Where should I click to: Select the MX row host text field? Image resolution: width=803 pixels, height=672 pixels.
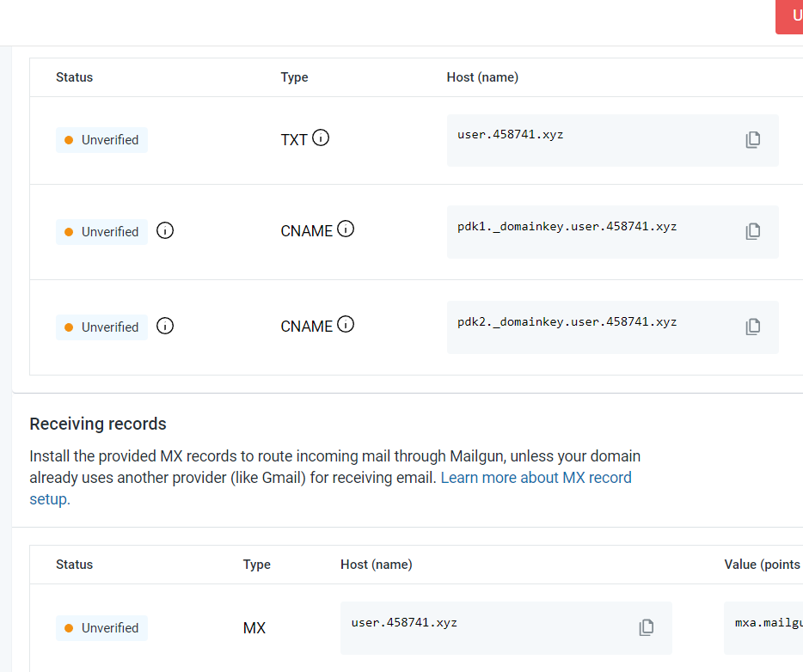click(x=404, y=623)
